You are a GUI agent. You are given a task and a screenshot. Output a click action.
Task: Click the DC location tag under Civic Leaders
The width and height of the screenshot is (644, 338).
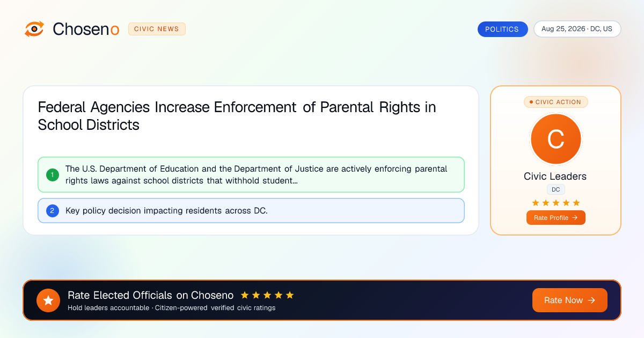(555, 189)
